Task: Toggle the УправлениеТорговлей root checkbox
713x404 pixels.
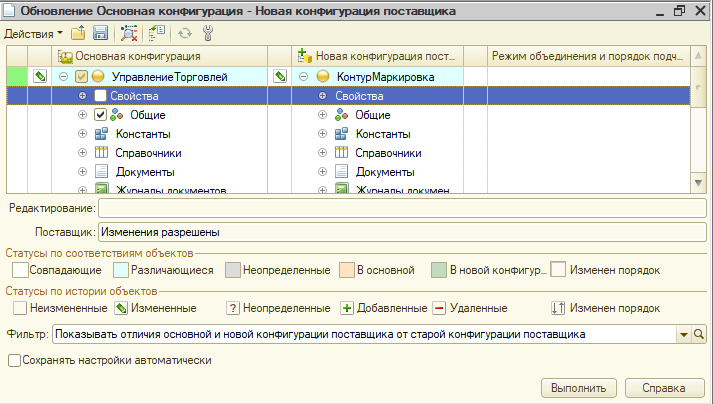Action: pos(81,76)
